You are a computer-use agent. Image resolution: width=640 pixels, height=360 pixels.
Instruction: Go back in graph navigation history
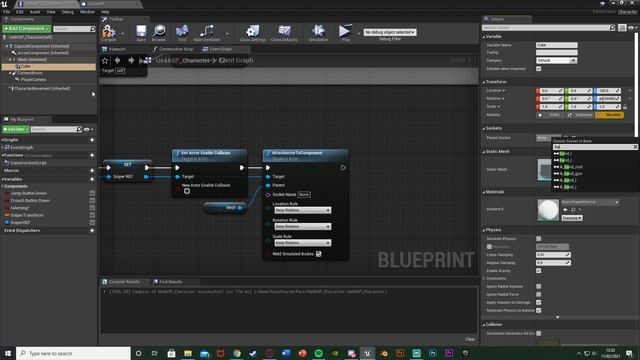[x=118, y=60]
